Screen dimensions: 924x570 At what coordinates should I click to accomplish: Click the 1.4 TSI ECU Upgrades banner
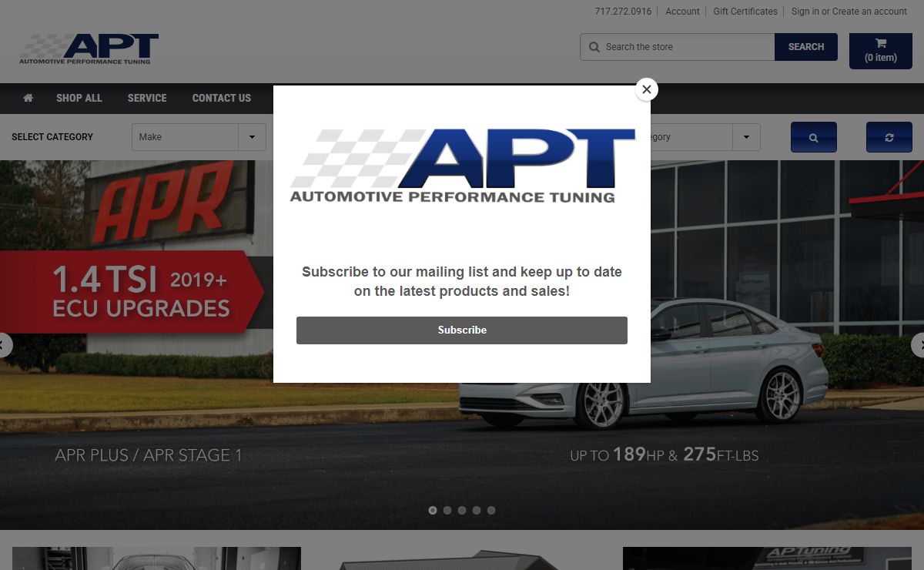131,292
